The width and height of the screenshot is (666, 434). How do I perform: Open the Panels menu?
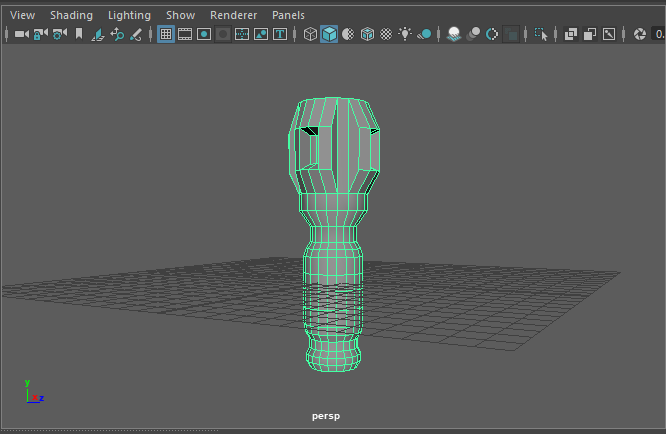pyautogui.click(x=288, y=15)
